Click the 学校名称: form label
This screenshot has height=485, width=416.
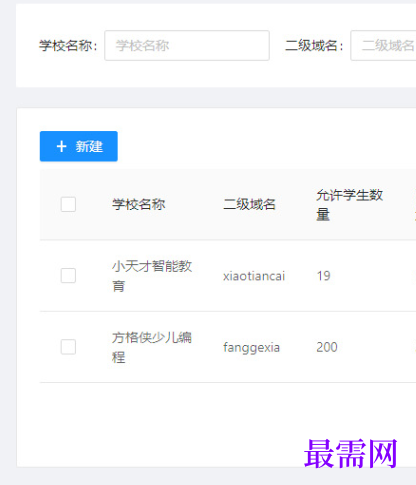(68, 46)
